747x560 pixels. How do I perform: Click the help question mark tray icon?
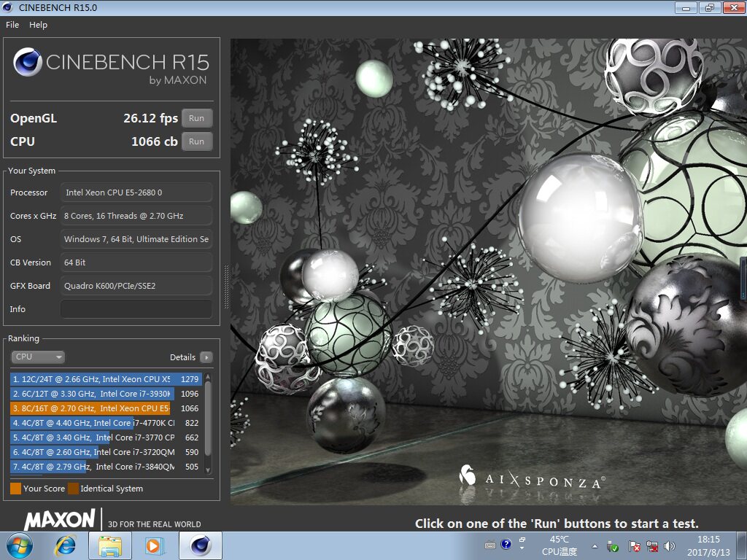coord(506,544)
